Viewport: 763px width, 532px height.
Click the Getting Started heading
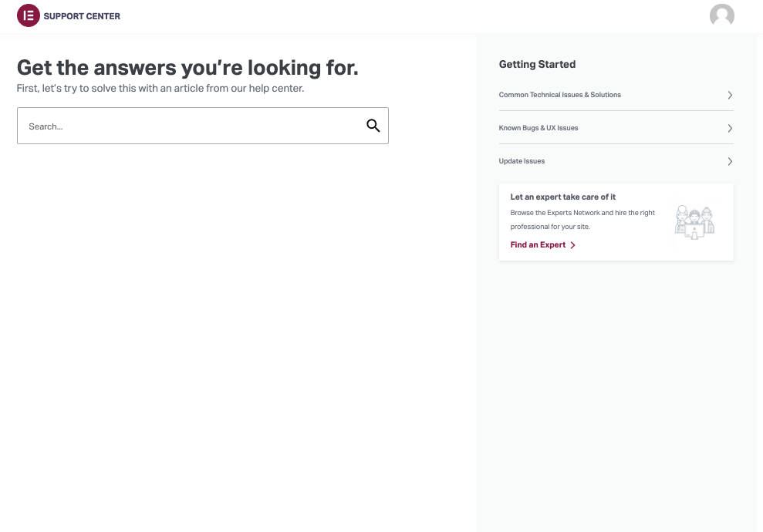point(537,65)
